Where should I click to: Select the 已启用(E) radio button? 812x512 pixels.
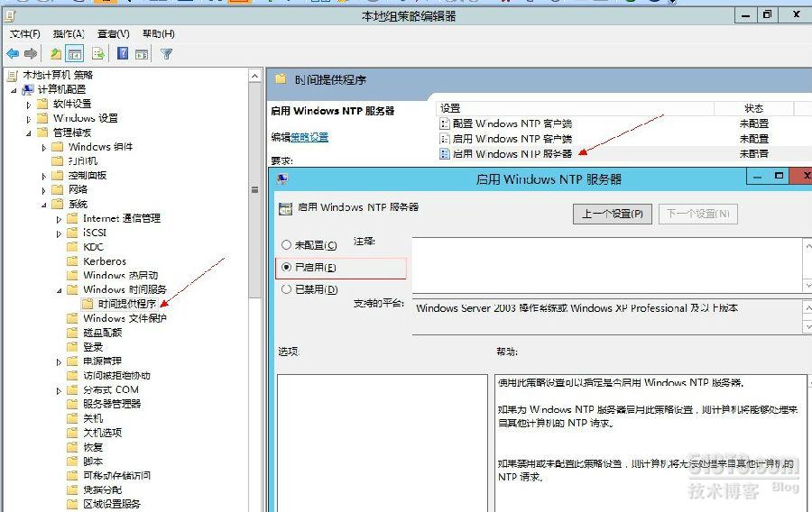point(286,268)
